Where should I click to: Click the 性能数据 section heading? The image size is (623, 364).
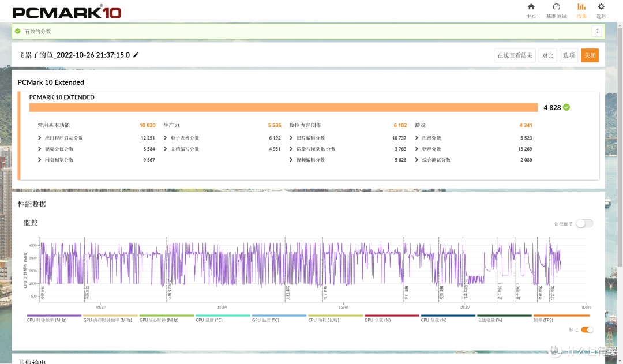tap(32, 204)
